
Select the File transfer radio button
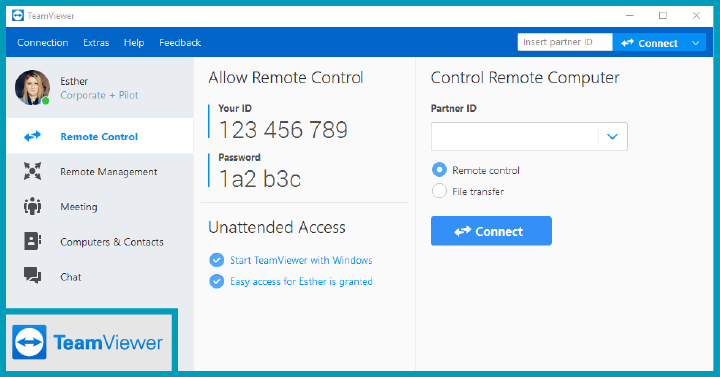pos(439,191)
